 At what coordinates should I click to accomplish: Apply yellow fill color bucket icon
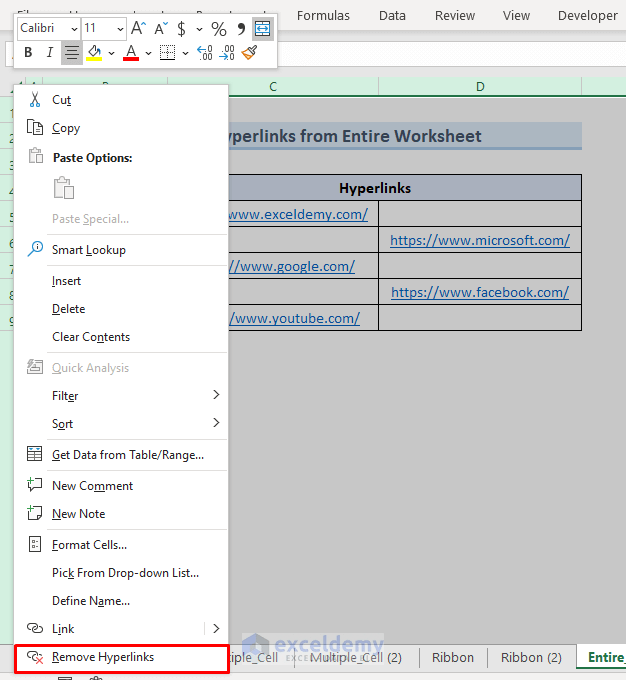95,53
